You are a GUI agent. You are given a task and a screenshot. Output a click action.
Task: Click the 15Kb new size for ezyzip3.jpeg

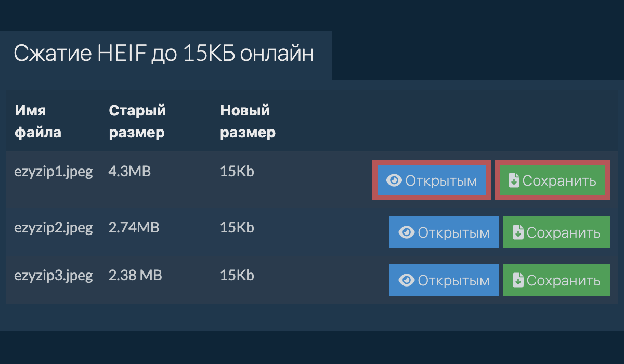click(237, 275)
